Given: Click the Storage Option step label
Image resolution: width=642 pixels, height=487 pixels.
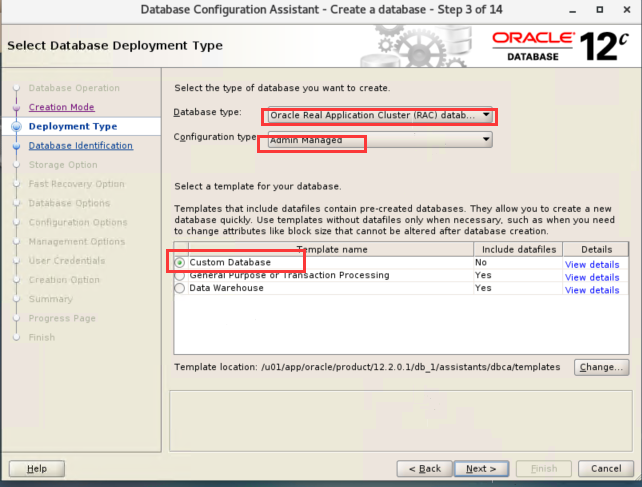Looking at the screenshot, I should click(x=63, y=165).
